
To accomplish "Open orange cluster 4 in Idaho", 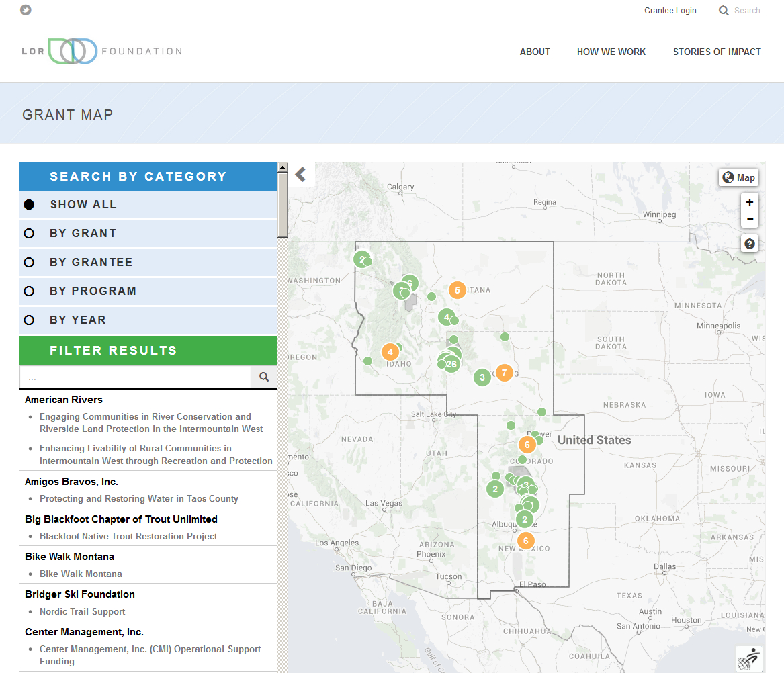I will pyautogui.click(x=390, y=352).
